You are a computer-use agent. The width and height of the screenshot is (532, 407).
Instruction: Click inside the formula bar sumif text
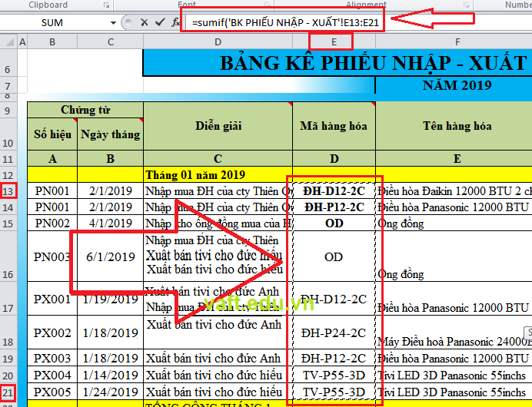285,23
